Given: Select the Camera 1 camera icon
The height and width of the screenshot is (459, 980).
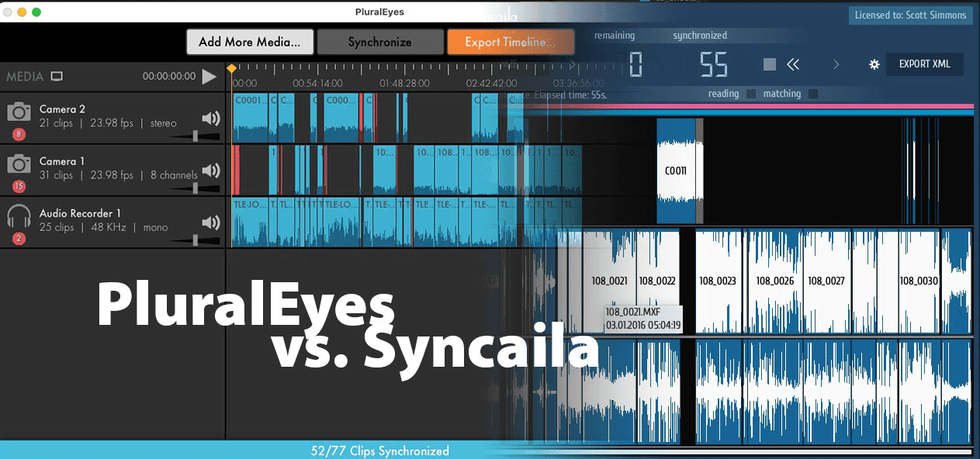Looking at the screenshot, I should pyautogui.click(x=19, y=164).
